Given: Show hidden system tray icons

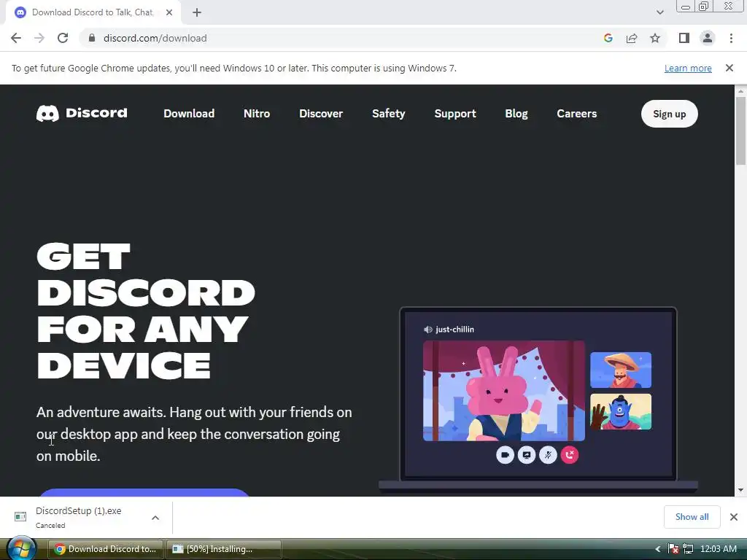Looking at the screenshot, I should [658, 549].
